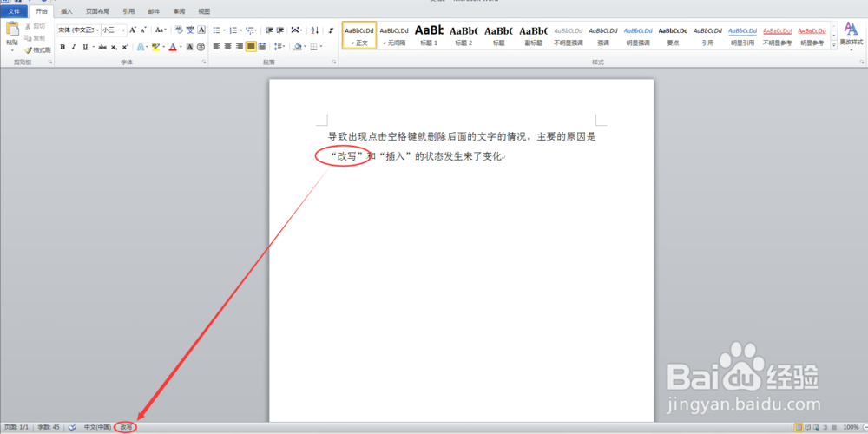This screenshot has width=868, height=434.
Task: Switch to the 引用 (References) tab
Action: coord(128,11)
